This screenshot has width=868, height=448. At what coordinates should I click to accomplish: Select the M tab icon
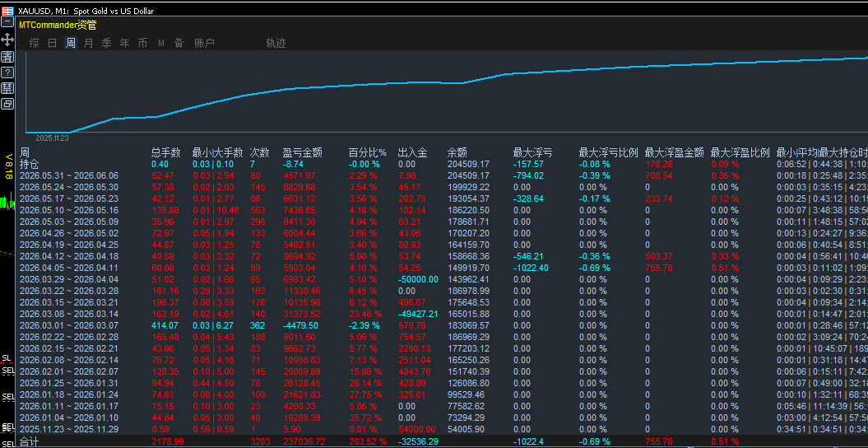click(x=161, y=43)
